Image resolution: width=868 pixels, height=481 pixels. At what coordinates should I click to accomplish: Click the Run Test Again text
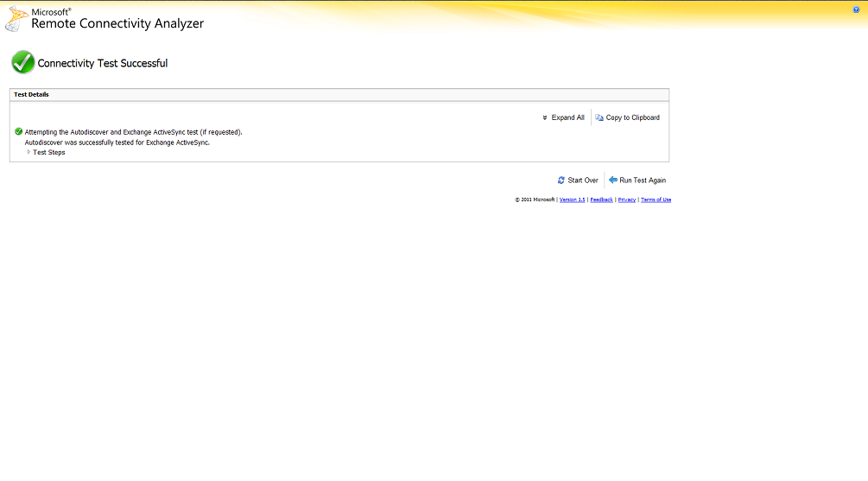pyautogui.click(x=643, y=180)
